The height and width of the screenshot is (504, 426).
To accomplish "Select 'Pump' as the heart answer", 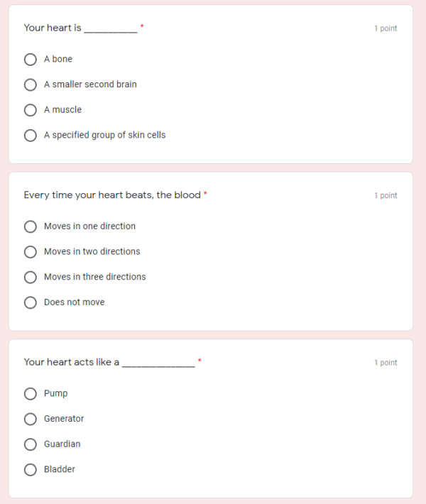I will pyautogui.click(x=31, y=393).
